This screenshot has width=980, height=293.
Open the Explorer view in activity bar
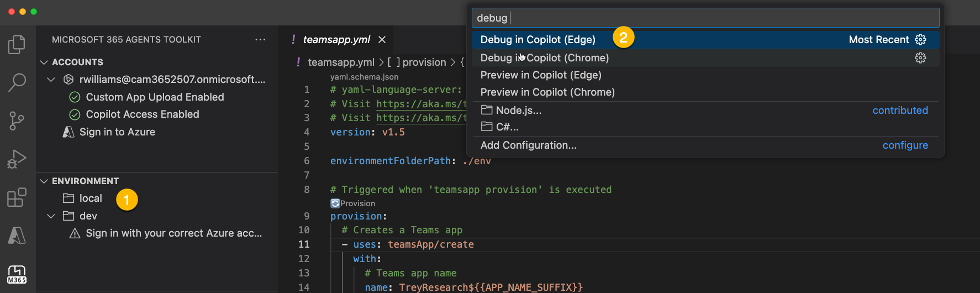[17, 45]
